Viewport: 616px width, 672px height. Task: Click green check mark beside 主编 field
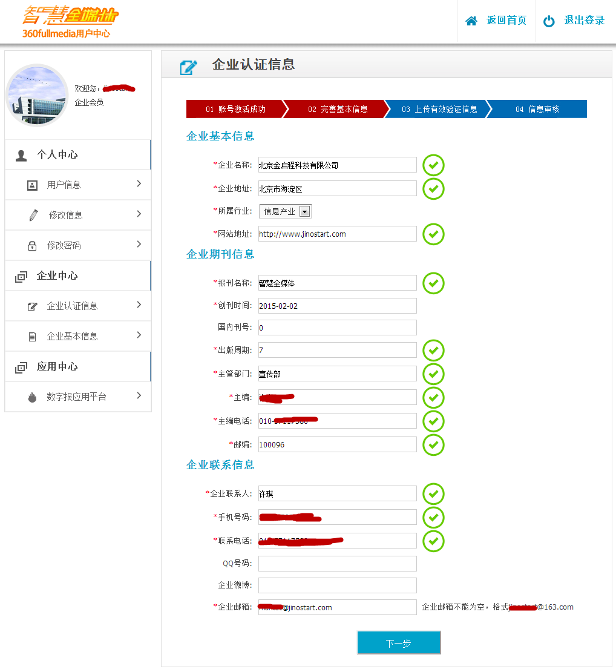coord(433,398)
